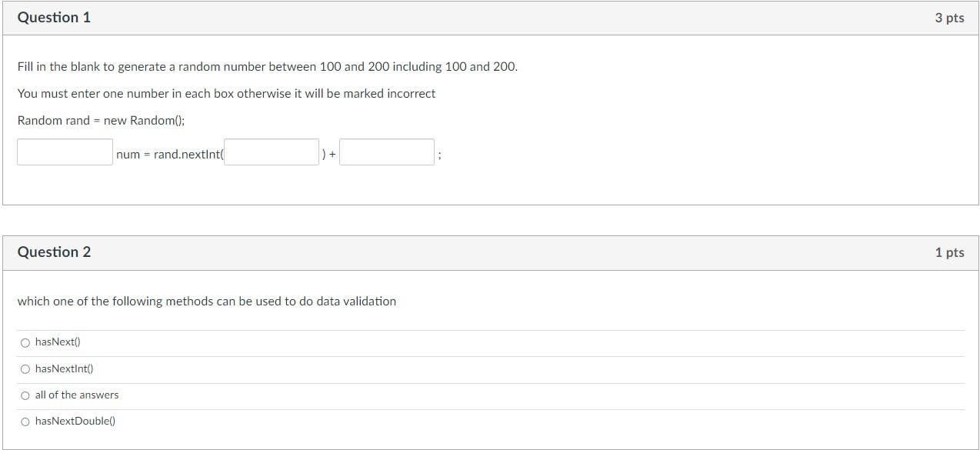The width and height of the screenshot is (980, 450).
Task: Click the "hasNext()" answer label text
Action: 58,342
